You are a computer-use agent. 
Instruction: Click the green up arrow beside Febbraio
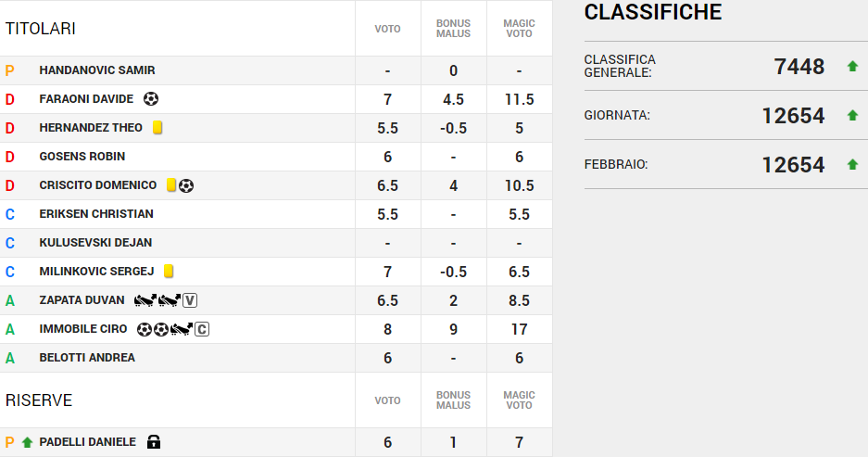coord(852,165)
